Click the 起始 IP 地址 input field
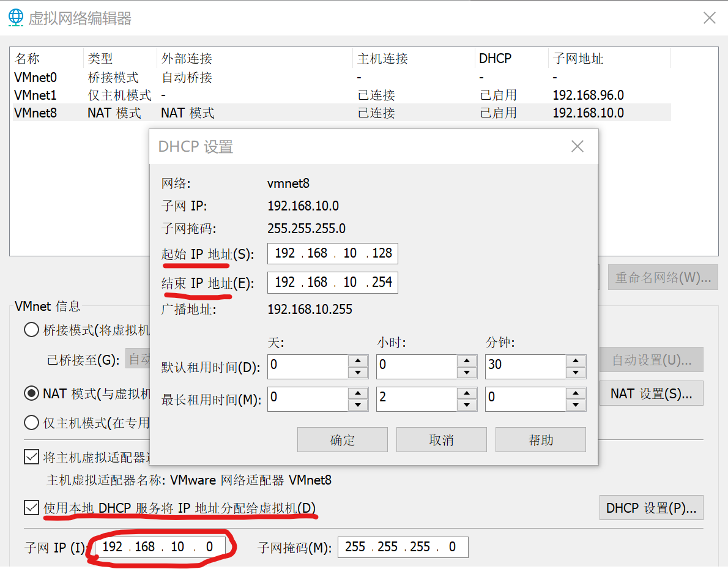 (x=332, y=254)
